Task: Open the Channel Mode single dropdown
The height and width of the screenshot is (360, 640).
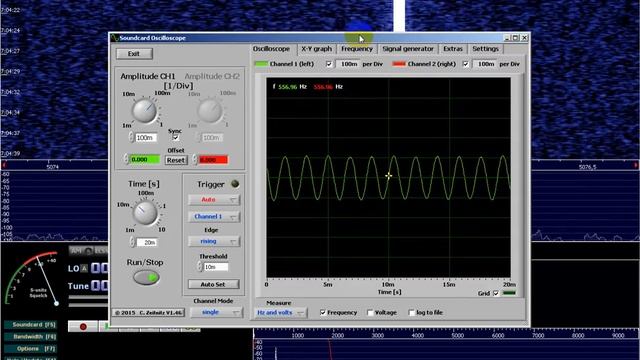Action: 216,312
